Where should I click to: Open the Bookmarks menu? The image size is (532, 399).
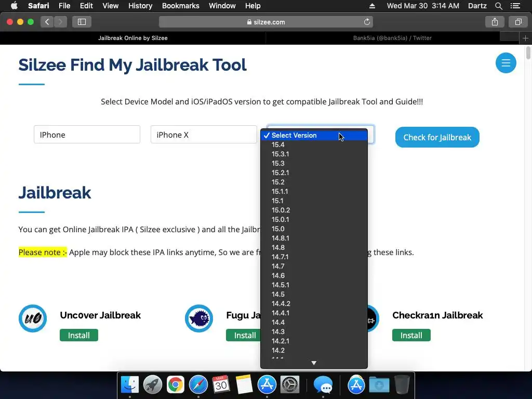click(x=180, y=6)
